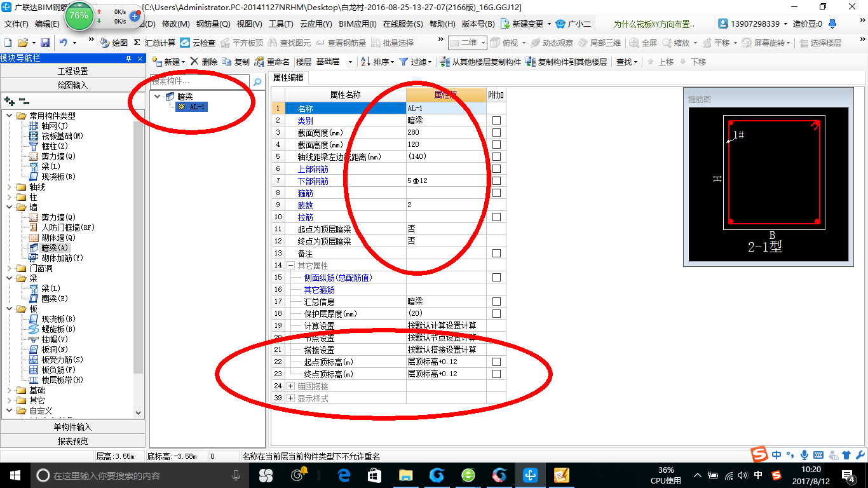
Task: Select 圈梁(E) under 梁 folder
Action: (x=49, y=299)
